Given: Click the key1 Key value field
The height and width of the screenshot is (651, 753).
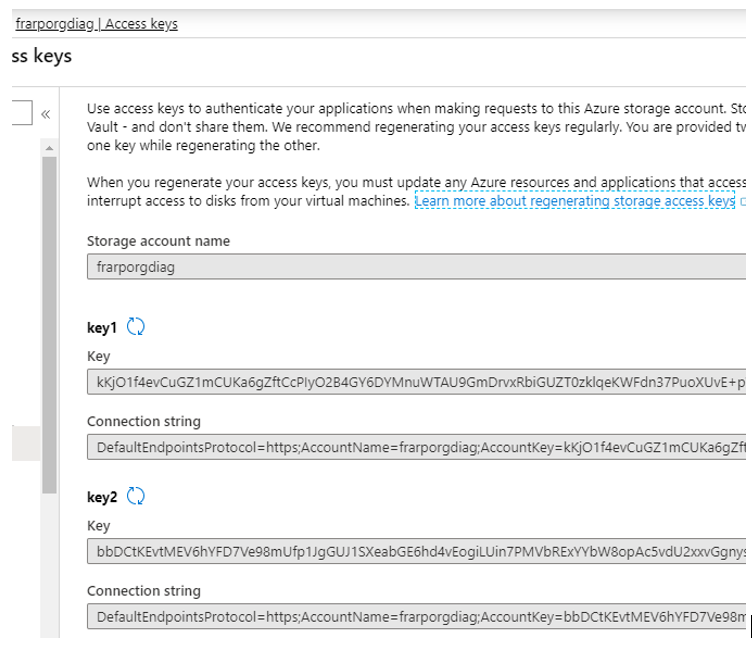Looking at the screenshot, I should [x=415, y=383].
